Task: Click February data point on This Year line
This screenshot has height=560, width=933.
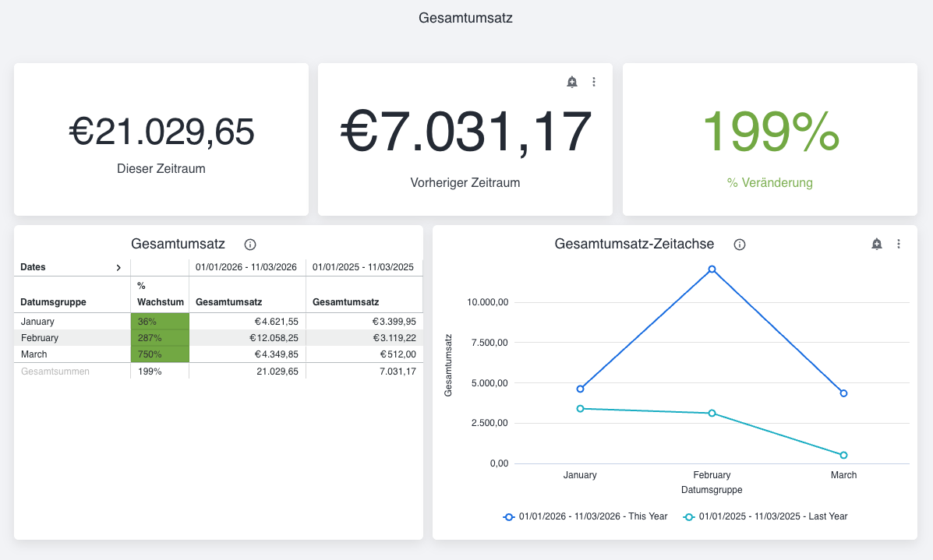Action: [712, 269]
